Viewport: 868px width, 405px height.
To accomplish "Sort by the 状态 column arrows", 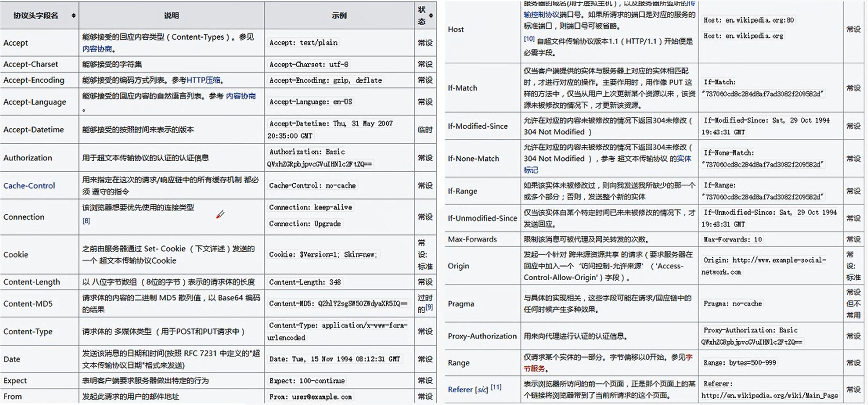I will [431, 16].
